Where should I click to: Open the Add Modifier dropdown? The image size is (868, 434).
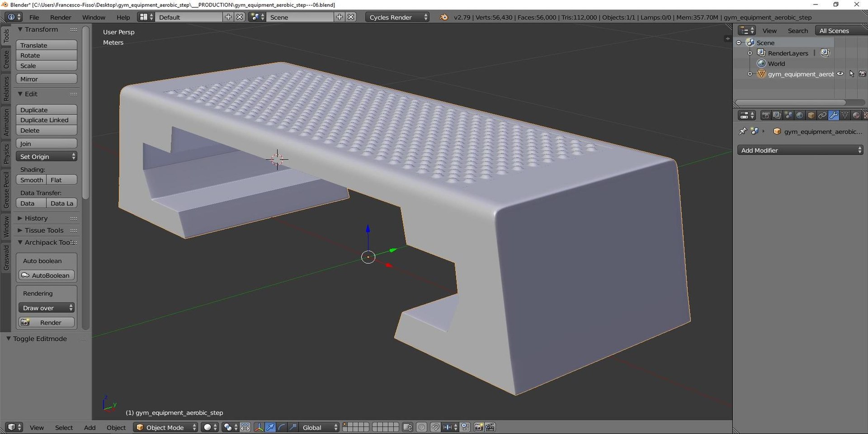point(800,150)
